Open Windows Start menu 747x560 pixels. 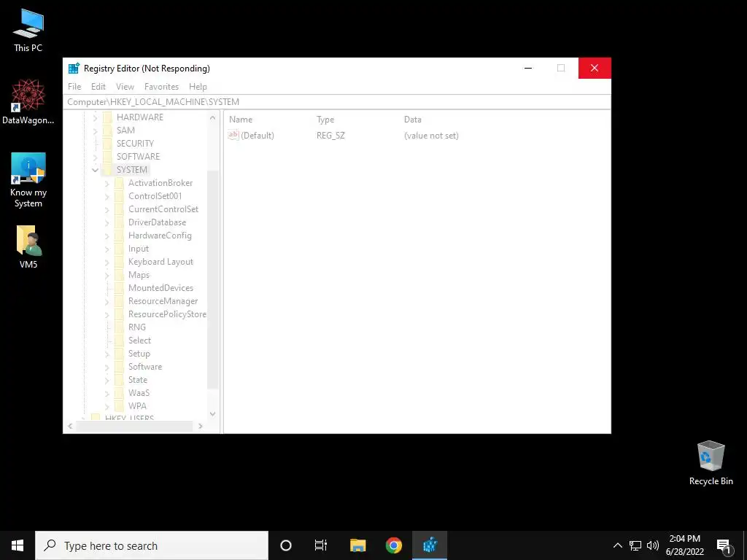(18, 545)
